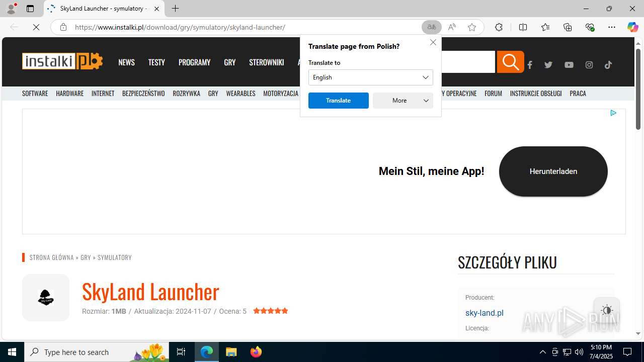Select SOFTWARE submenu link
Image resolution: width=644 pixels, height=362 pixels.
[35, 94]
